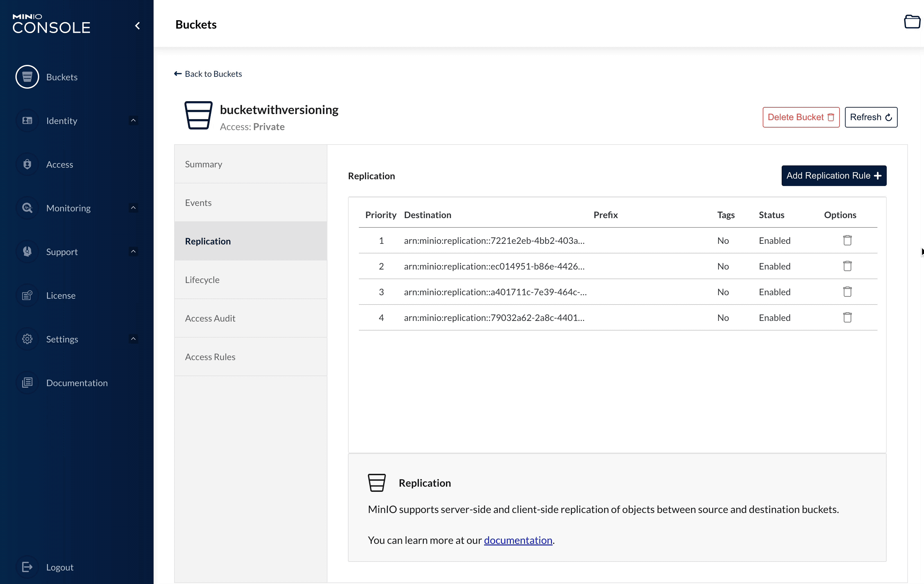The height and width of the screenshot is (584, 924).
Task: Follow the documentation hyperlink
Action: (518, 540)
